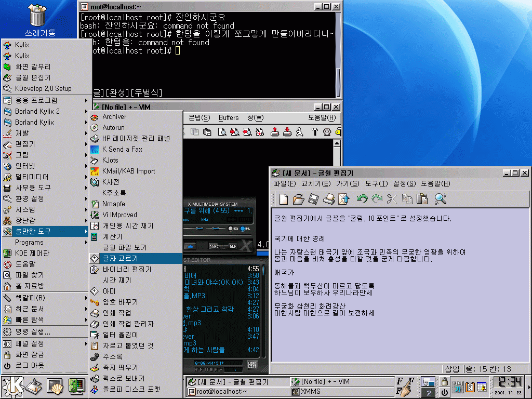This screenshot has width=532, height=399.
Task: Expand the Borland Kylix 2 submenu
Action: 46,111
